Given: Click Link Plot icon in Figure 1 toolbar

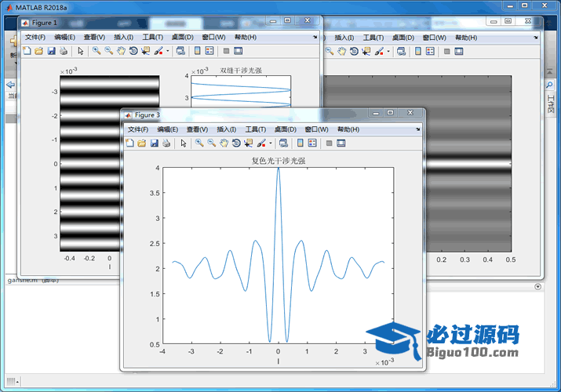Looking at the screenshot, I should 180,51.
